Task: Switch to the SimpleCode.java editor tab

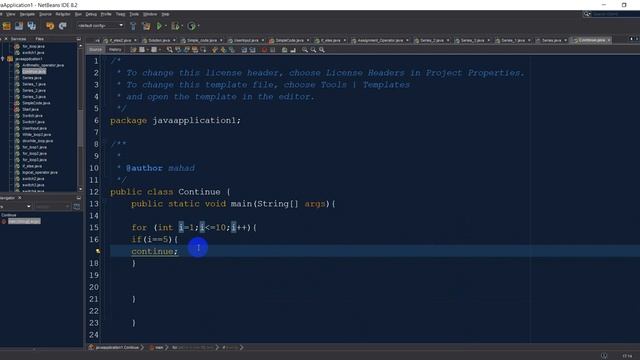Action: coord(289,40)
